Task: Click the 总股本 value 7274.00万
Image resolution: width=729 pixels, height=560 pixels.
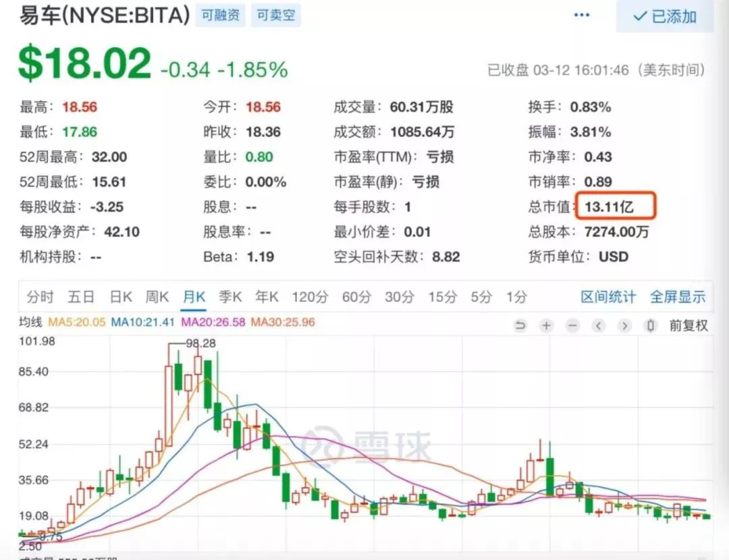Action: tap(616, 232)
